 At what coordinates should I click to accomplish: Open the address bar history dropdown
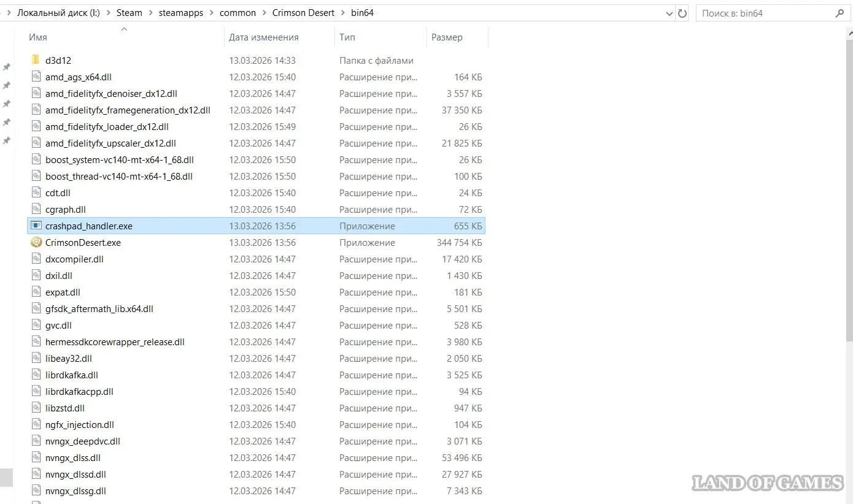(669, 13)
